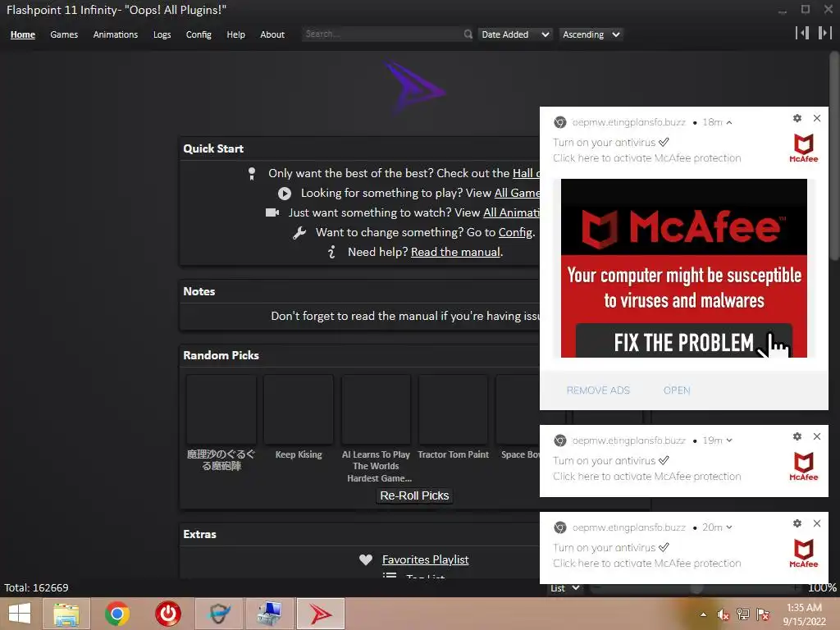This screenshot has width=840, height=630.
Task: Click the thumbnail zoom slider
Action: tap(696, 587)
